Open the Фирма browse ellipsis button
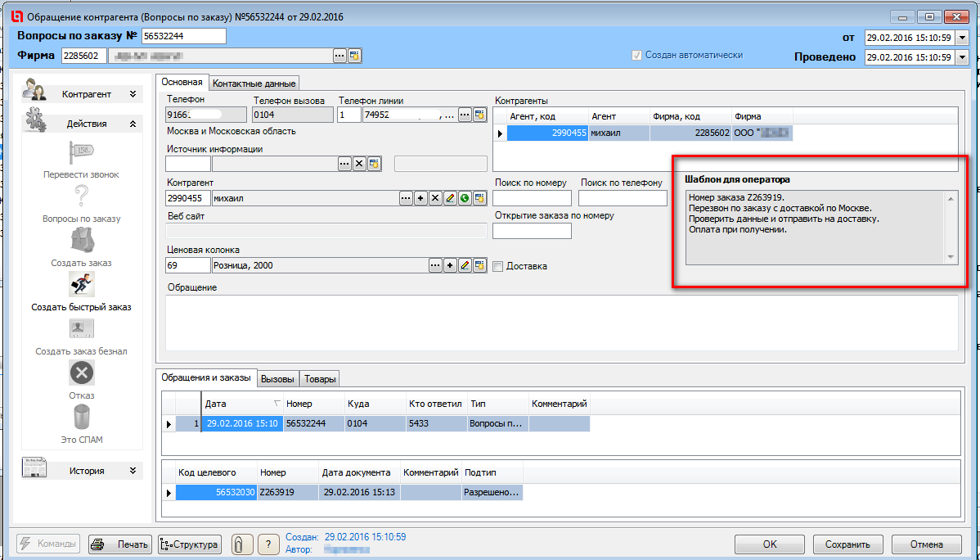 click(339, 56)
